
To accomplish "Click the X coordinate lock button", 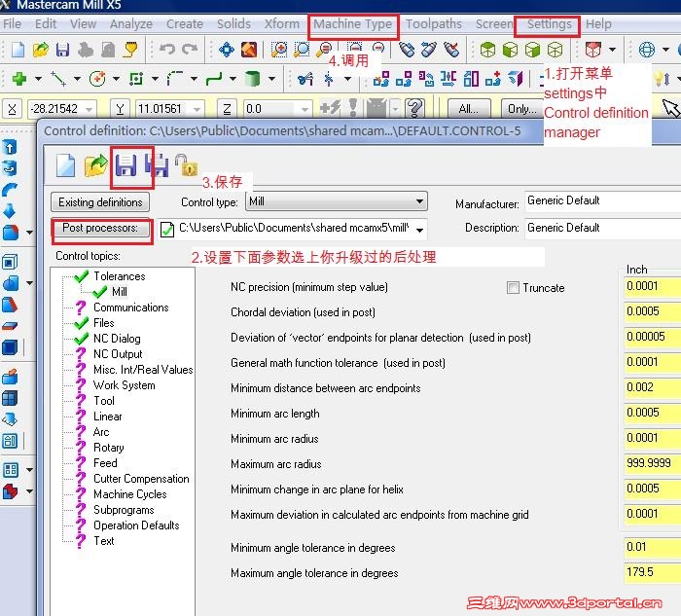I will coord(12,109).
